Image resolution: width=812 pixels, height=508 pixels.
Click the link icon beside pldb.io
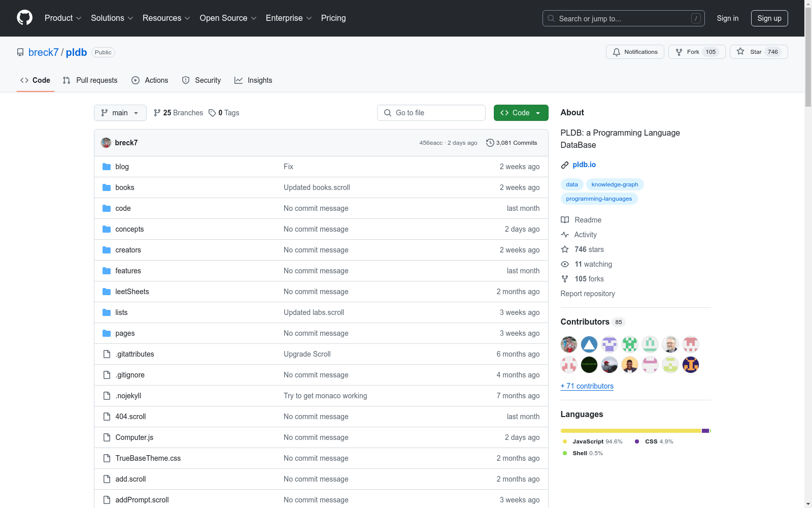coord(565,165)
